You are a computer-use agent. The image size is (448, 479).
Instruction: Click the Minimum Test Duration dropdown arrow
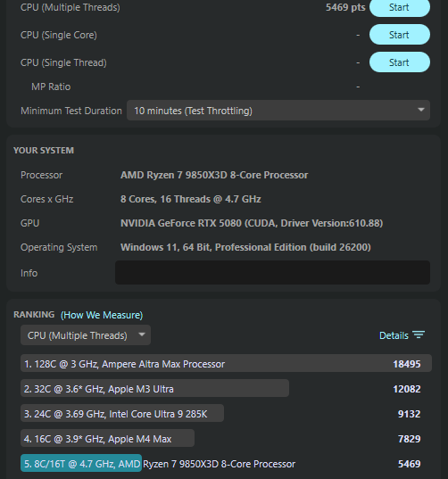tap(421, 110)
